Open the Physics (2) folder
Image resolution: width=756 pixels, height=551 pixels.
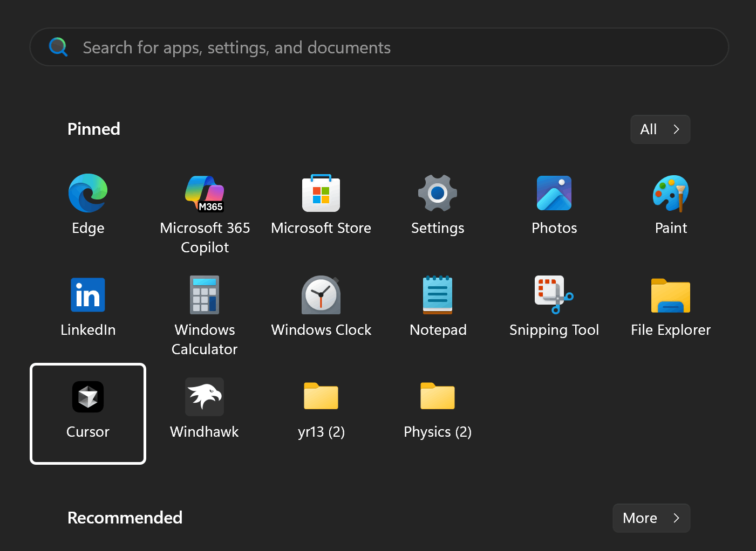438,396
